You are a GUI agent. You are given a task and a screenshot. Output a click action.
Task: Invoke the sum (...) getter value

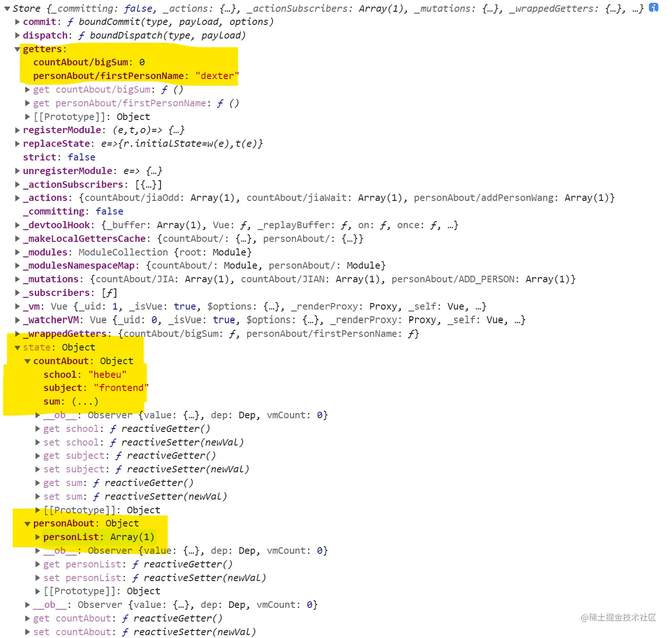(x=85, y=402)
